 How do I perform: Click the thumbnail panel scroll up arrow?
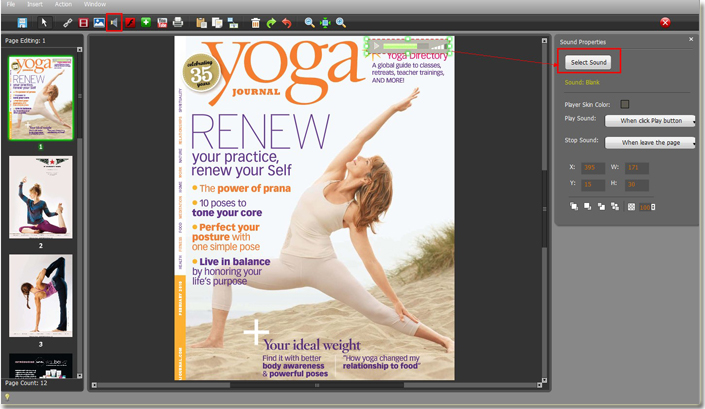pos(80,49)
